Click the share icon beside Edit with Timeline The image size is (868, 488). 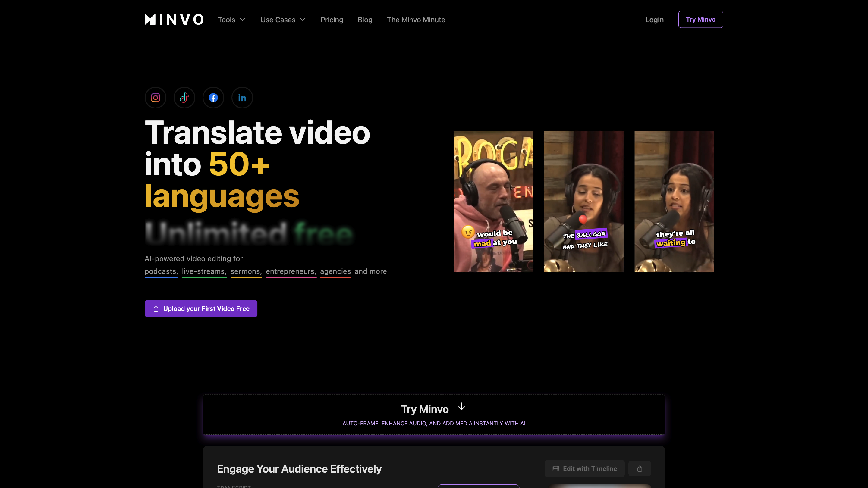[x=640, y=468]
